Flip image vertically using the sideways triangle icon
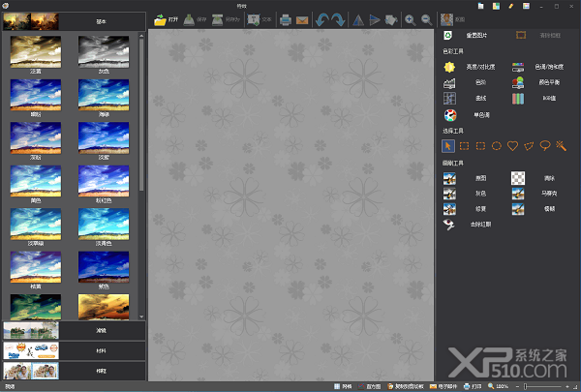581x392 pixels. pos(374,19)
